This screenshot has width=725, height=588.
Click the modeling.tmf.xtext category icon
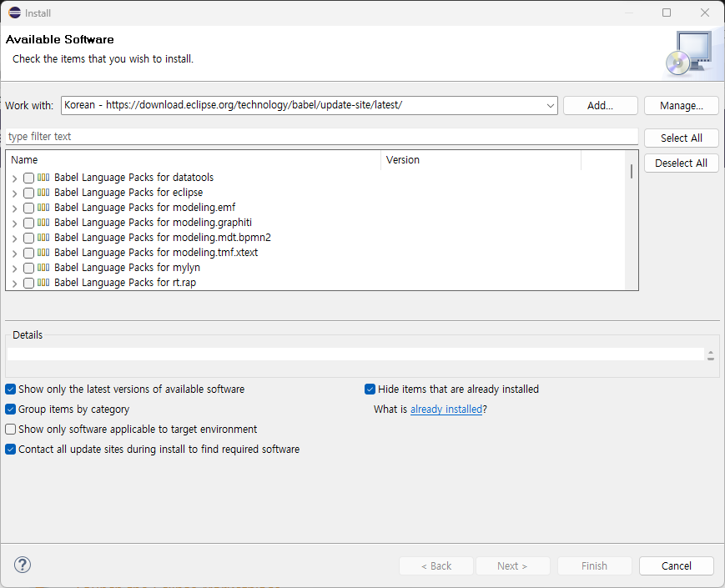pos(43,253)
